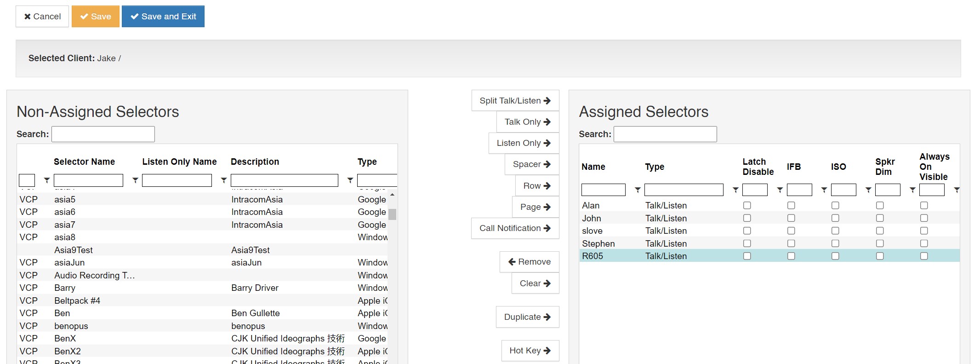The image size is (980, 364).
Task: Select the Asia9Test row
Action: coord(202,250)
